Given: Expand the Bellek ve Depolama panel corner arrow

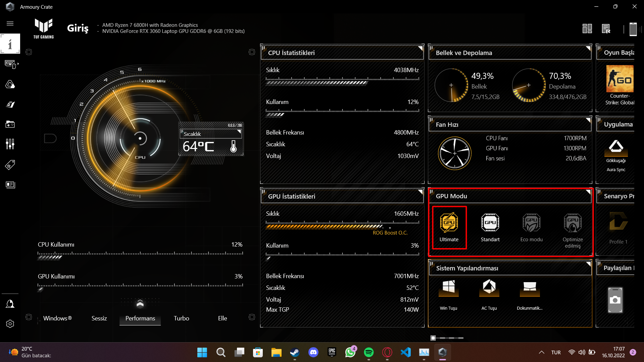Looking at the screenshot, I should [x=588, y=48].
